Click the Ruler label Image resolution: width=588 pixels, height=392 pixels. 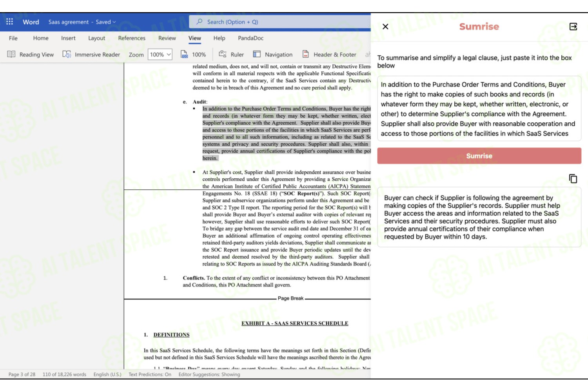(x=237, y=54)
